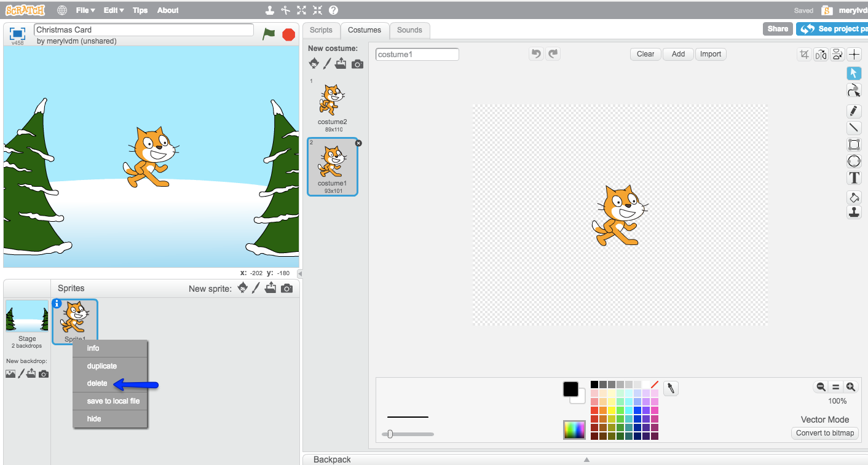Screen dimensions: 868x465
Task: Paint a new costume
Action: coord(327,63)
